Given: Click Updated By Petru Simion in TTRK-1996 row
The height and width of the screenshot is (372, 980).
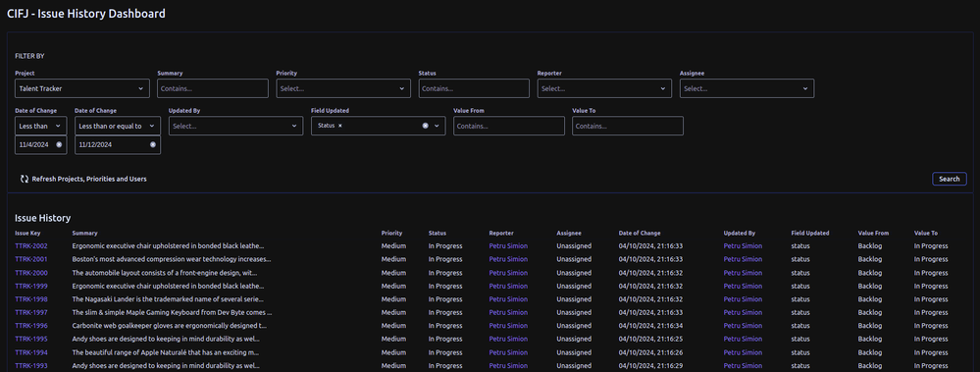Looking at the screenshot, I should (x=743, y=326).
